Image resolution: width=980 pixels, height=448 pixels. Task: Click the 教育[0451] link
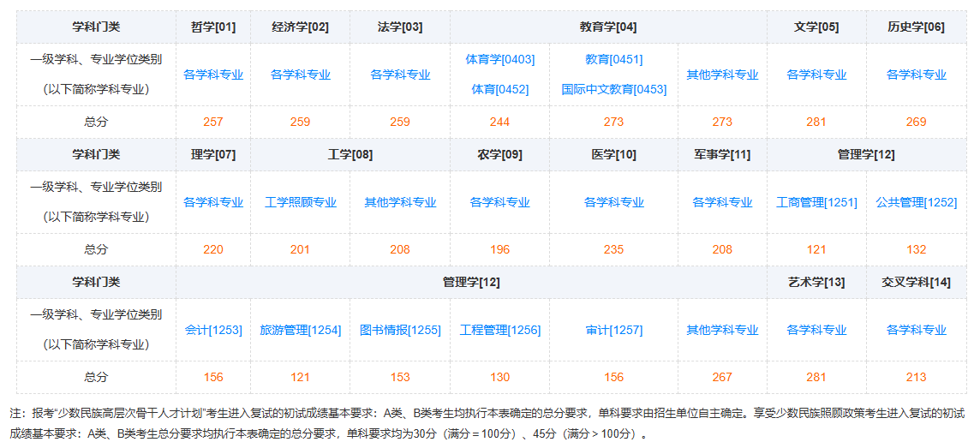613,59
